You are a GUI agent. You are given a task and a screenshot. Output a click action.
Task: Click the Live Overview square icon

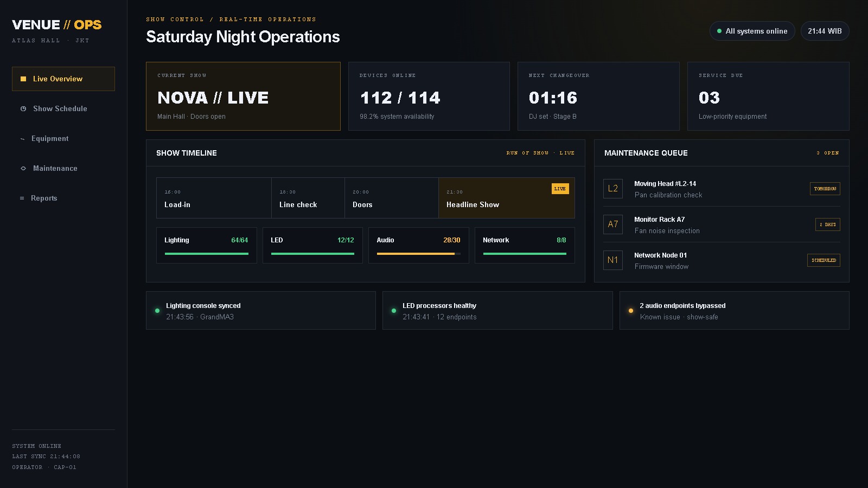point(23,79)
